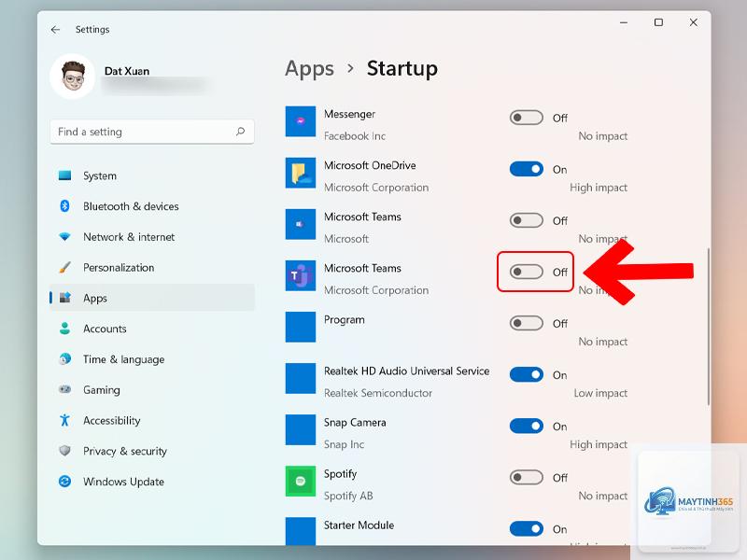Click the Personalization paintbrush icon
This screenshot has height=560, width=747.
pos(64,267)
